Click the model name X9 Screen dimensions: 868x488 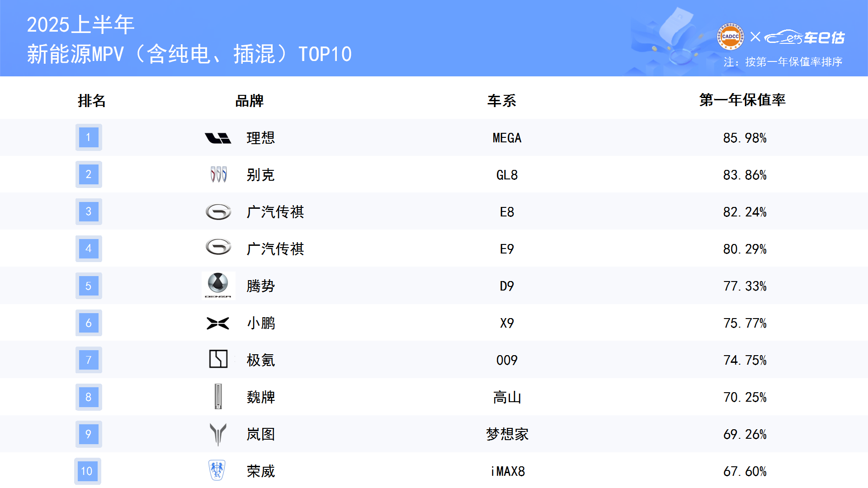point(507,323)
